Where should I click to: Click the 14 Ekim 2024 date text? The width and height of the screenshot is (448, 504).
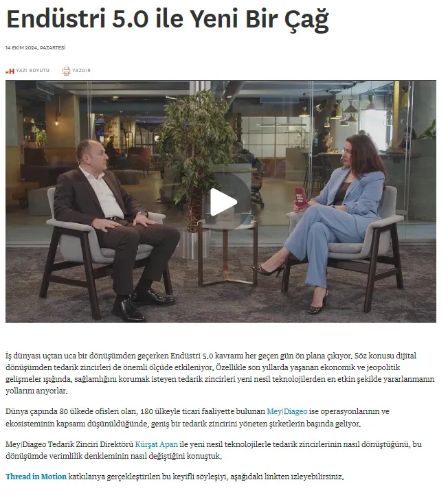click(x=35, y=47)
